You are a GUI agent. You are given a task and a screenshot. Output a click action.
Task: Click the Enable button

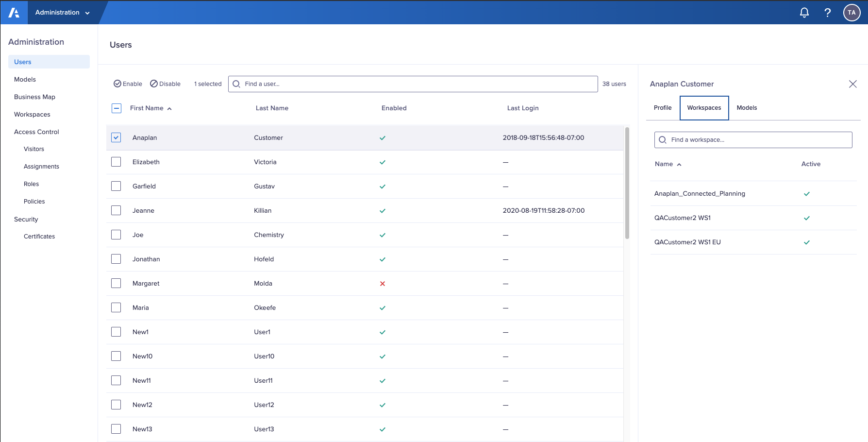pos(128,84)
